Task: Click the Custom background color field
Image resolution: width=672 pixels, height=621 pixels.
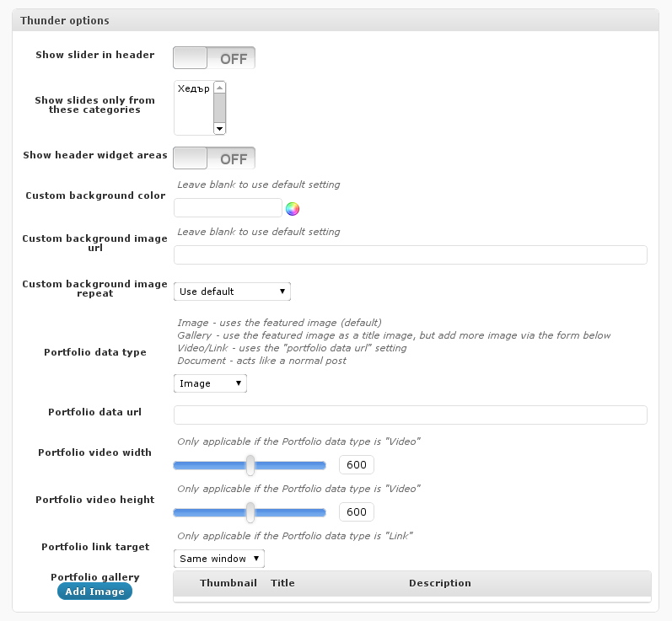Action: tap(228, 208)
